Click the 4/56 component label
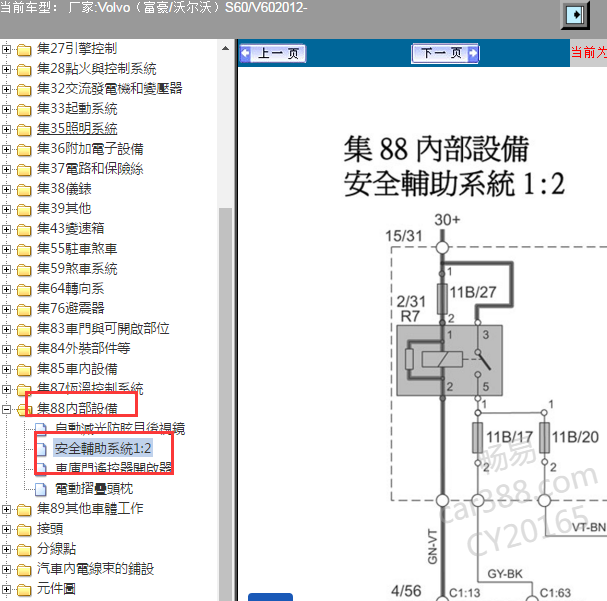Viewport: 607px width, 601px height. 406,591
